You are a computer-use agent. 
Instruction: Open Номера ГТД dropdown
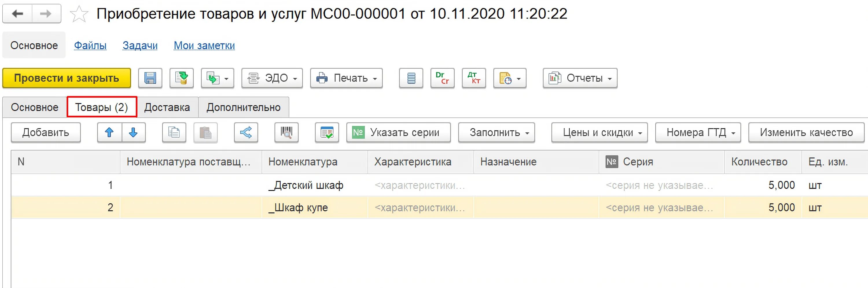click(x=698, y=132)
